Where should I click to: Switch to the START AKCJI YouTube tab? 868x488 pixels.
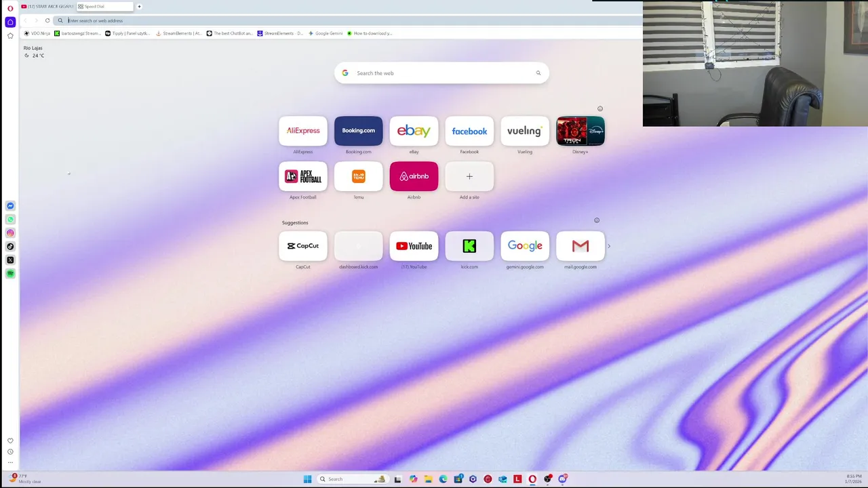click(47, 7)
